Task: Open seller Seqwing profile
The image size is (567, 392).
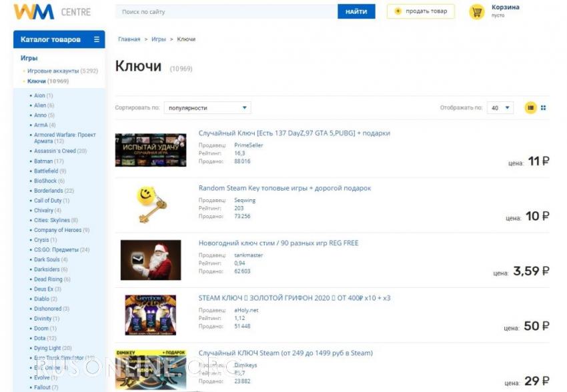Action: pyautogui.click(x=245, y=200)
